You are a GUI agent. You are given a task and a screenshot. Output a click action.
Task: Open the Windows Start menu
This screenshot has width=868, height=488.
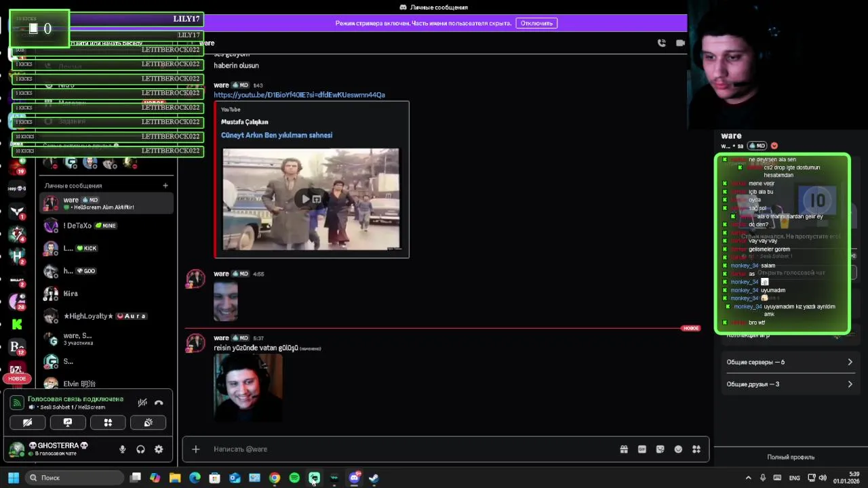13,478
